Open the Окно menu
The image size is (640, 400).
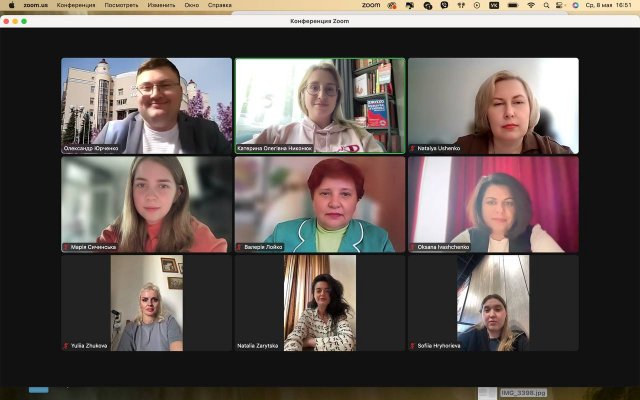click(190, 5)
